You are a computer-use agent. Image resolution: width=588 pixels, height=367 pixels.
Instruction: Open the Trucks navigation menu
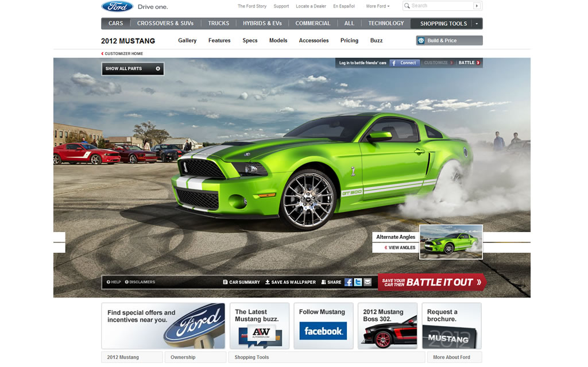(218, 24)
